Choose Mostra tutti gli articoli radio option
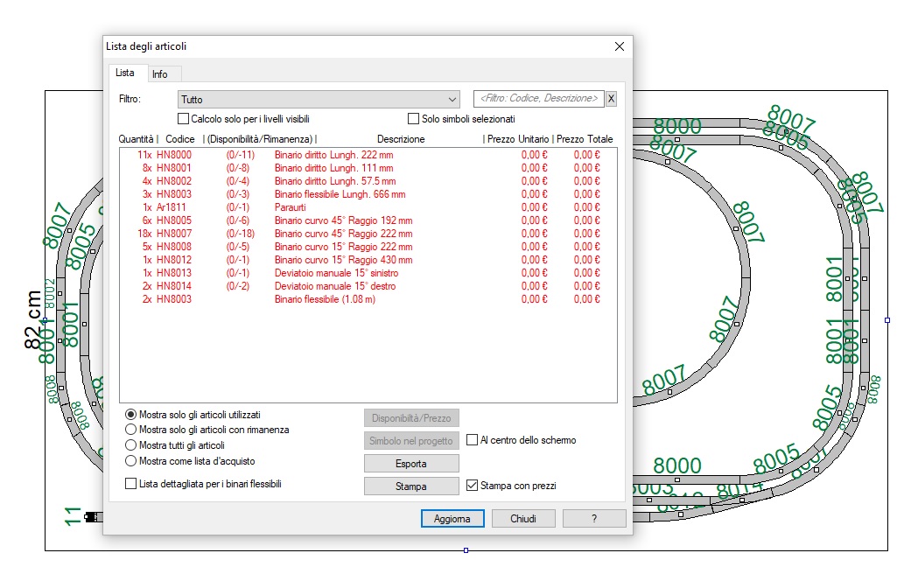This screenshot has width=904, height=588. pos(131,445)
